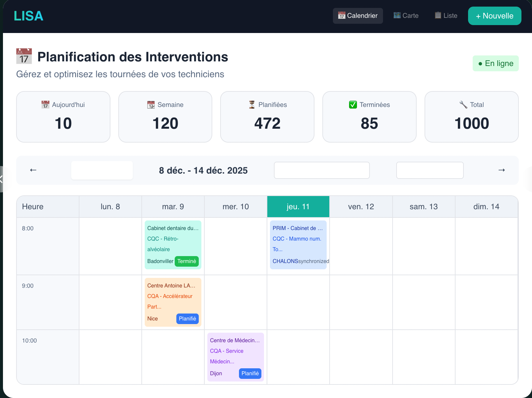Image resolution: width=532 pixels, height=398 pixels.
Task: Open the Centre Antoine intervention card in Nice
Action: (173, 302)
